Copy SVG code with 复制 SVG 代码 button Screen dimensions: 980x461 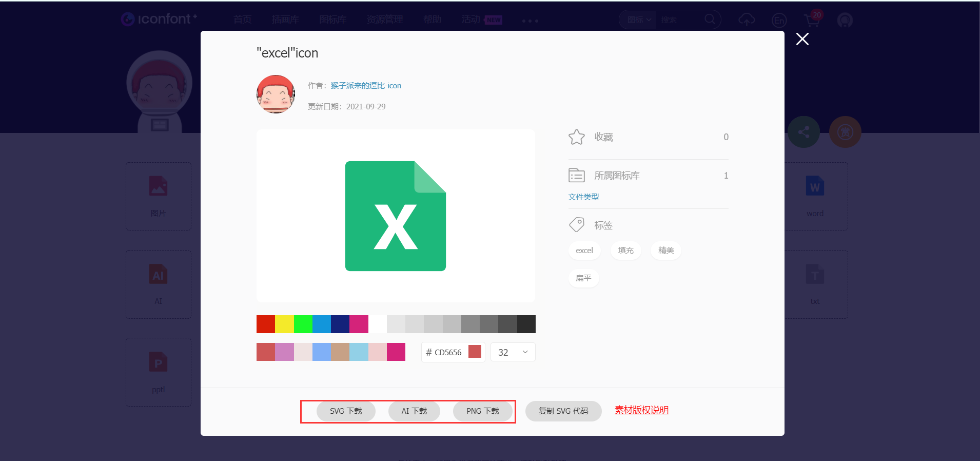pos(563,411)
